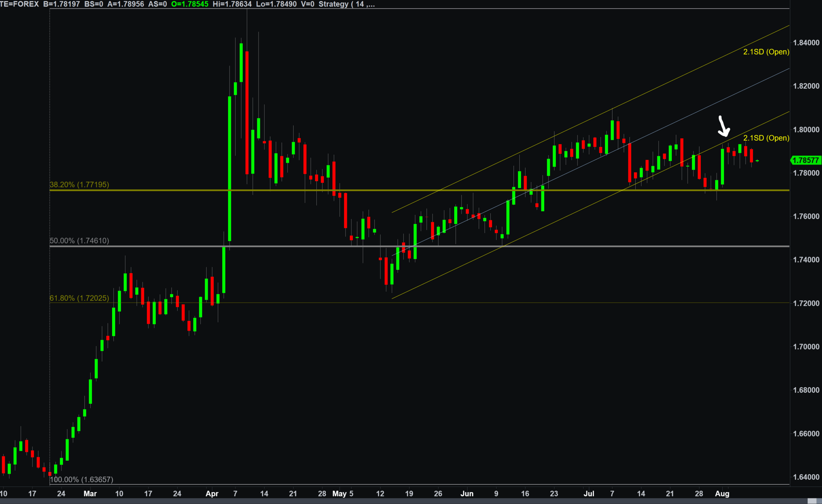Click the upper 2.1SD (Open) channel label
Viewport: 822px width, 504px height.
click(766, 52)
